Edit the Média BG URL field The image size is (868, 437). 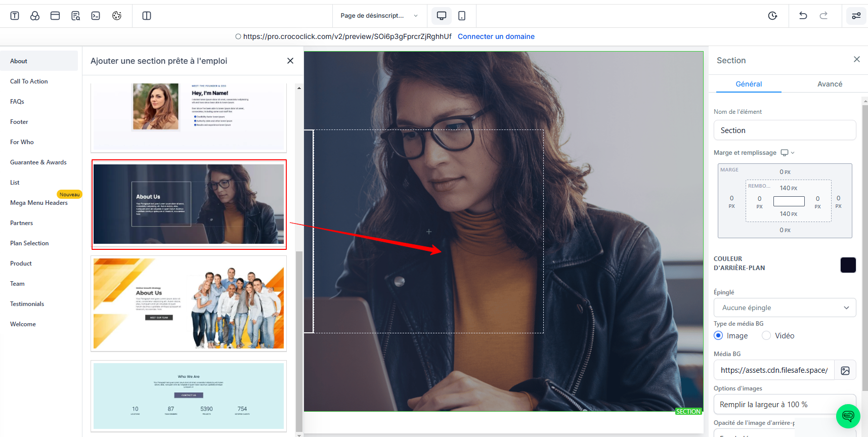774,370
